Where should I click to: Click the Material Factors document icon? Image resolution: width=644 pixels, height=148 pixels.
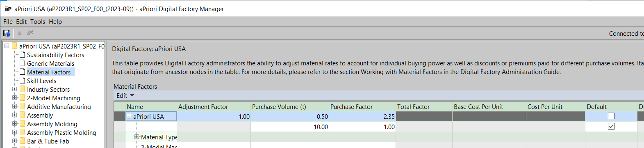pyautogui.click(x=23, y=72)
